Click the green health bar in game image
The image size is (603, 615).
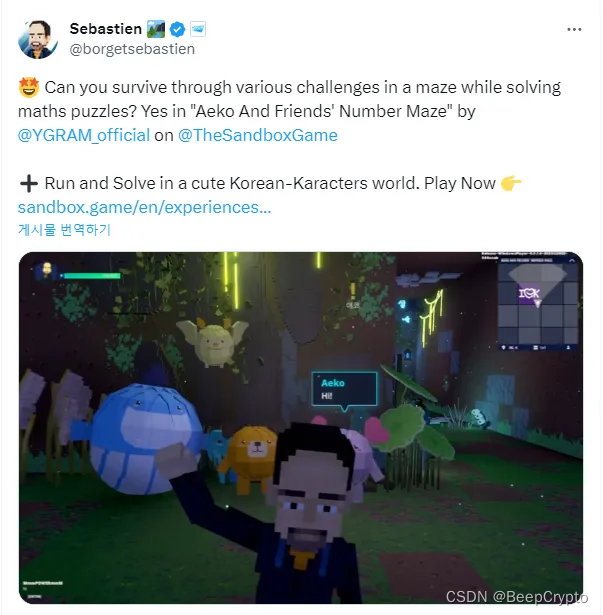[x=91, y=276]
